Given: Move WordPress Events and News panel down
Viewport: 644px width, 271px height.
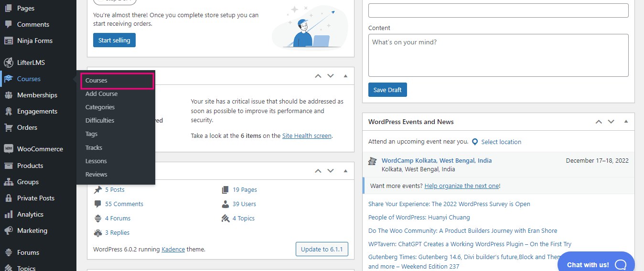Looking at the screenshot, I should coord(611,122).
